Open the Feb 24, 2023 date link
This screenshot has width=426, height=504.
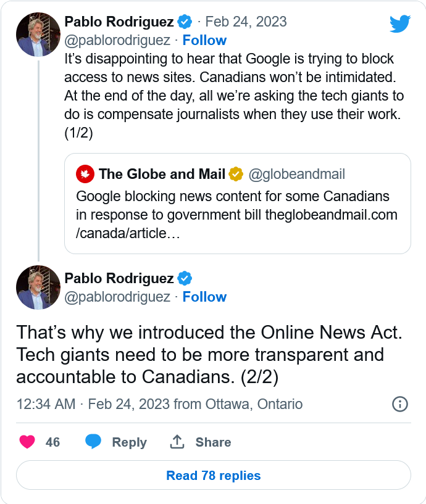[x=246, y=22]
